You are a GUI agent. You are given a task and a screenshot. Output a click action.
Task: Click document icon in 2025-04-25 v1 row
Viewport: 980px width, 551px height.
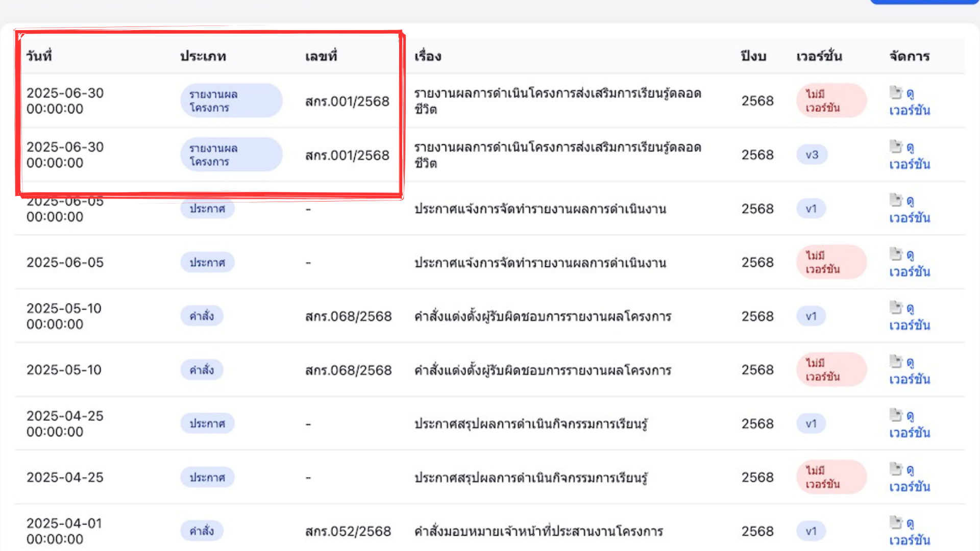pyautogui.click(x=896, y=415)
